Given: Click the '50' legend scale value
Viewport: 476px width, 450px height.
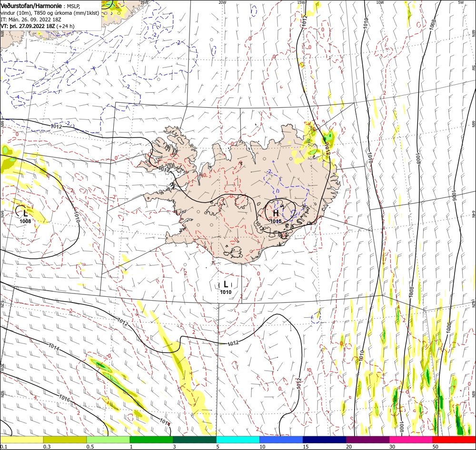Looking at the screenshot, I should [x=436, y=447].
